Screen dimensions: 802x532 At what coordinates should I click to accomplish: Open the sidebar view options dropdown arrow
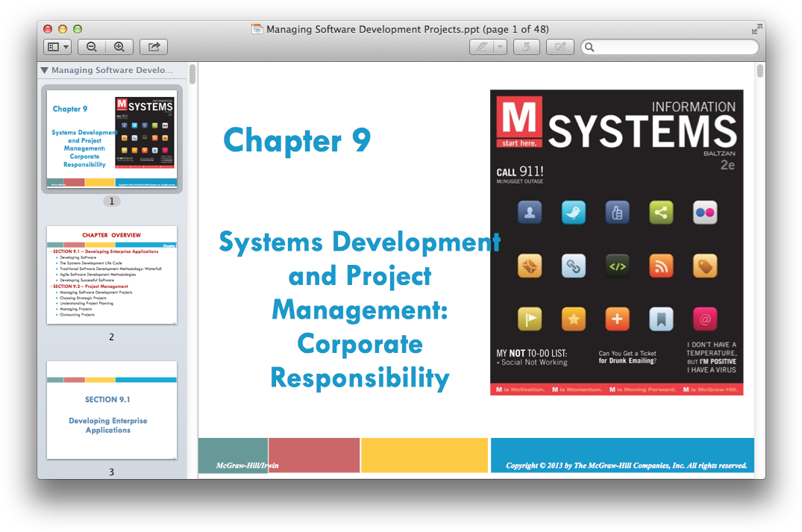tap(66, 46)
